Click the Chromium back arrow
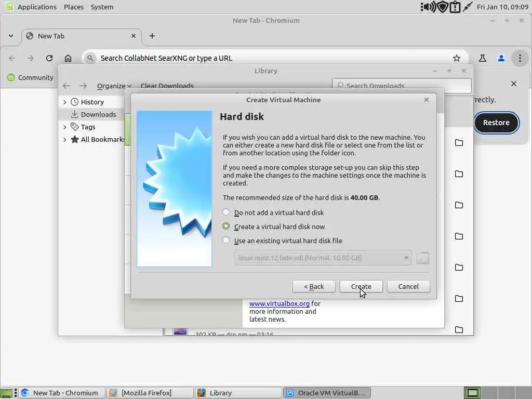This screenshot has width=532, height=399. click(12, 58)
